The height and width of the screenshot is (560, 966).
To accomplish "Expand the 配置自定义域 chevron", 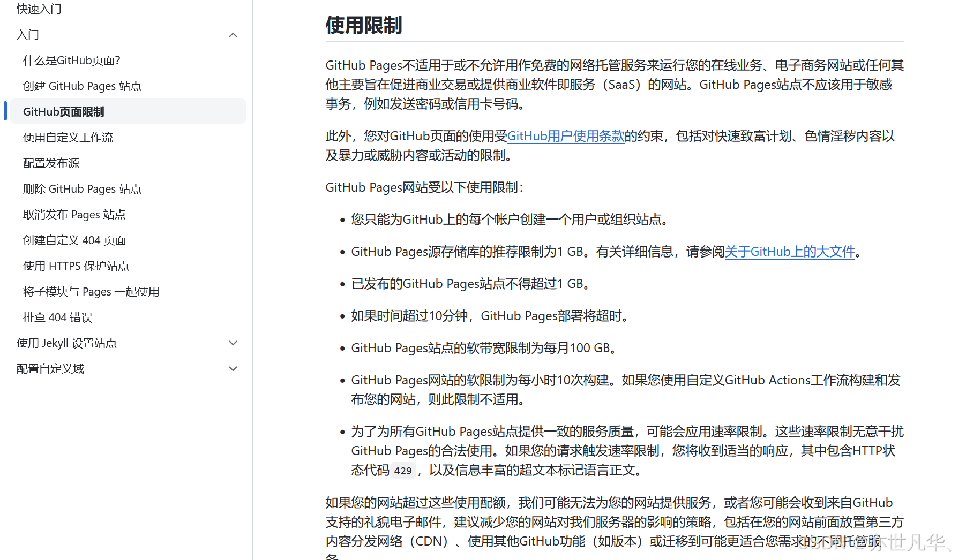I will pos(233,369).
